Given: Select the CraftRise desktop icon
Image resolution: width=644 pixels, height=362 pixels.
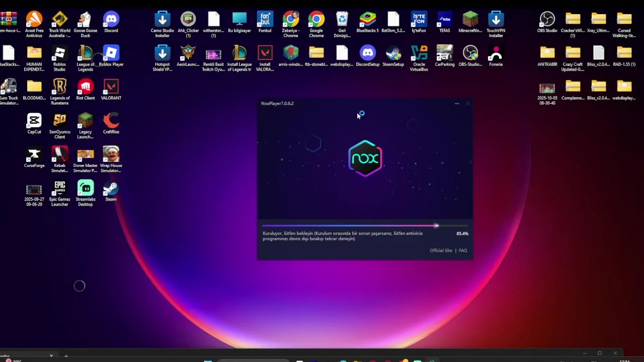Looking at the screenshot, I should [x=111, y=124].
